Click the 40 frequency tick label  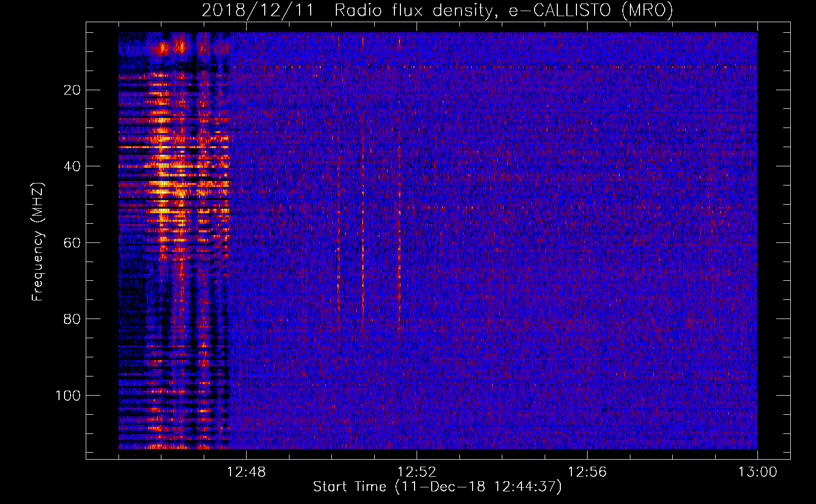tap(72, 166)
